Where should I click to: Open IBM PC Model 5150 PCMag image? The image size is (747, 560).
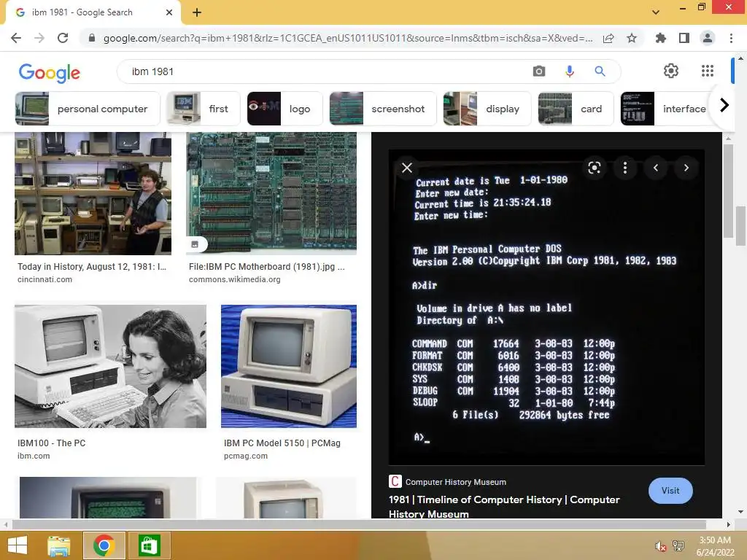[289, 366]
